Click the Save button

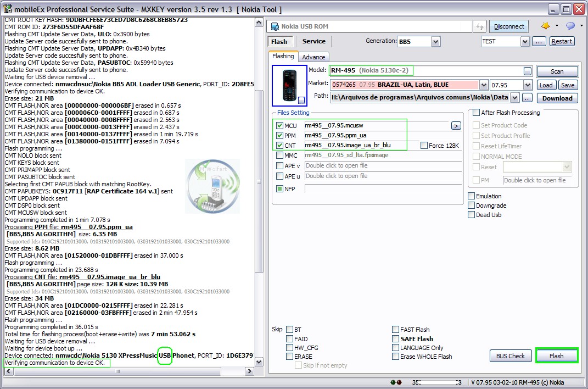(568, 85)
